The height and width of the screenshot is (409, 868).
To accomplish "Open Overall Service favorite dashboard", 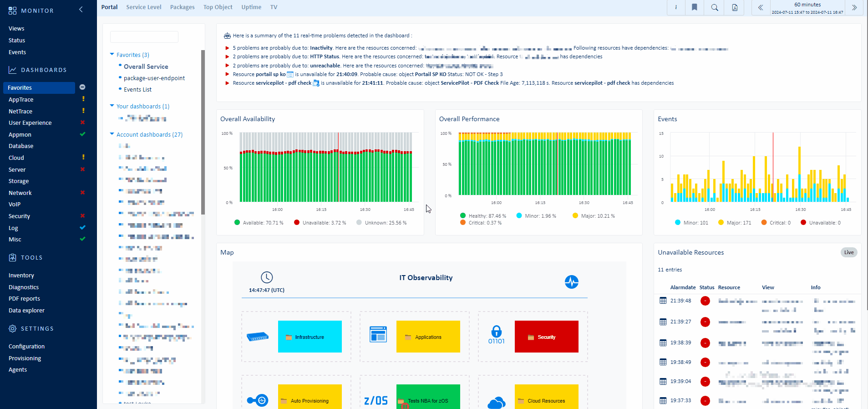I will coord(146,66).
